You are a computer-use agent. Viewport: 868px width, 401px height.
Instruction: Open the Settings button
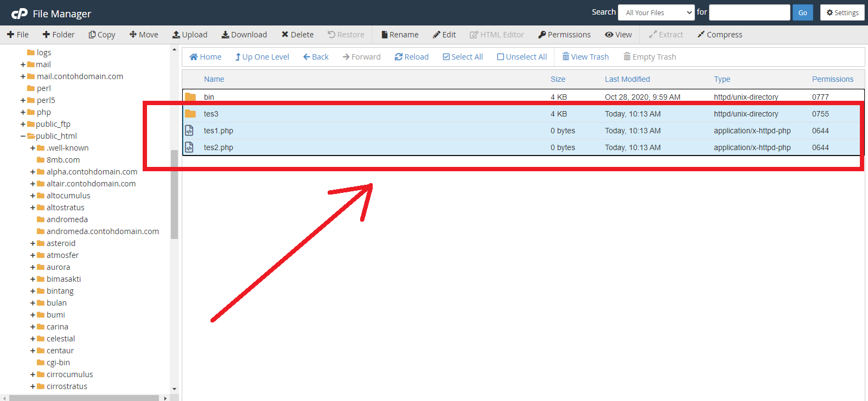(843, 12)
